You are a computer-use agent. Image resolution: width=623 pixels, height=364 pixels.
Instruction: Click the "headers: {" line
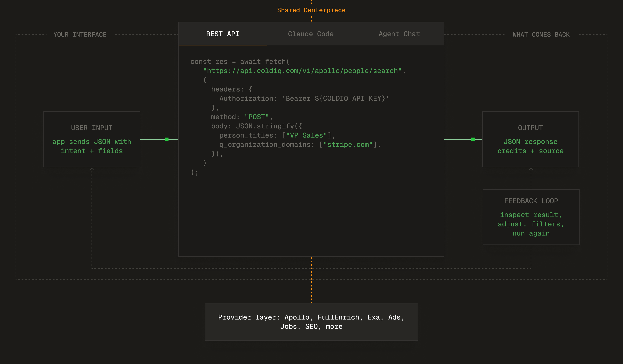(x=231, y=89)
